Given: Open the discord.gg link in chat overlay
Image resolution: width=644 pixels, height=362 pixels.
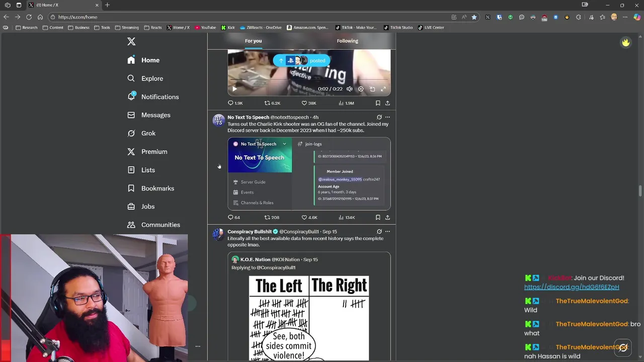Looking at the screenshot, I should pyautogui.click(x=572, y=287).
